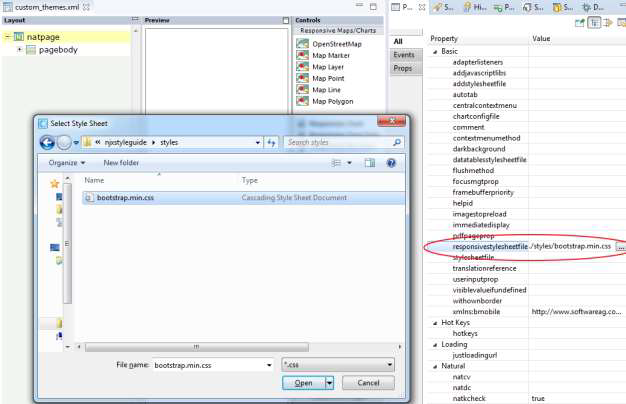Viewport: 626px width, 404px height.
Task: Expand the pagebody tree node
Action: click(x=19, y=49)
